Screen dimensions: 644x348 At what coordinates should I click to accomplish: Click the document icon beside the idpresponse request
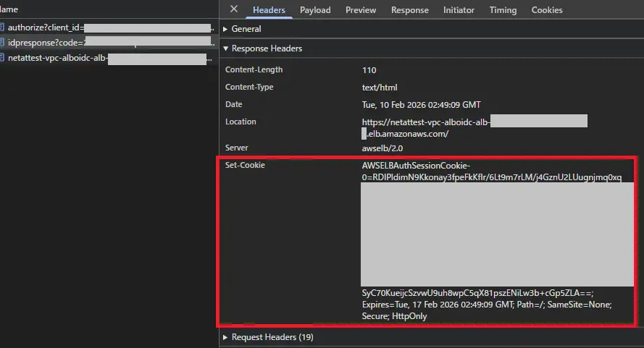click(2, 43)
